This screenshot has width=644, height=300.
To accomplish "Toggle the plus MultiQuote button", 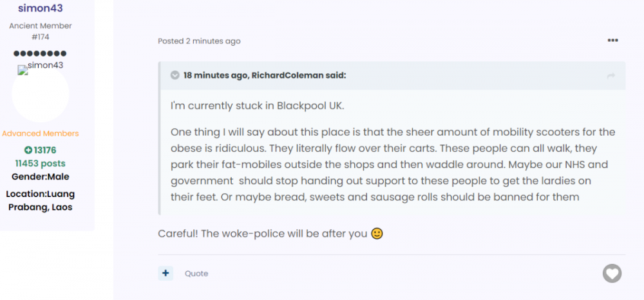I will (x=166, y=273).
